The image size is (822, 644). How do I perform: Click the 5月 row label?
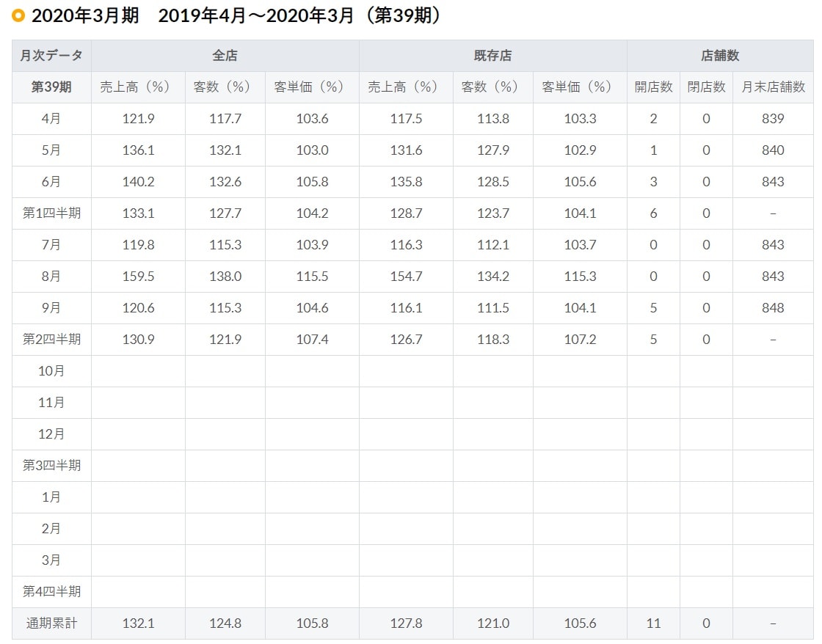coord(51,150)
